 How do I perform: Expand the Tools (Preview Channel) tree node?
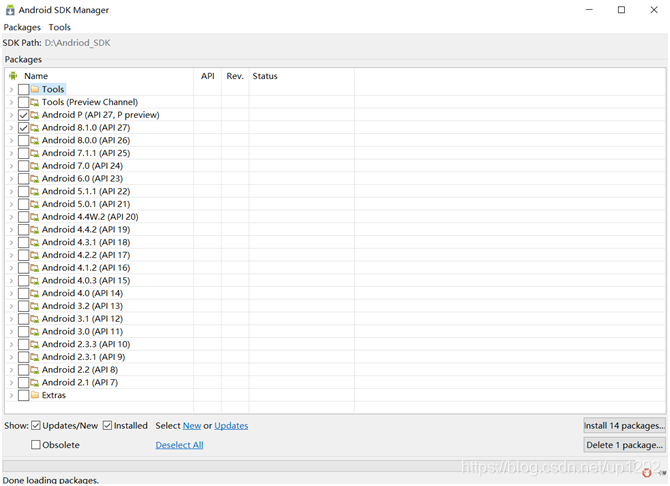pyautogui.click(x=11, y=102)
